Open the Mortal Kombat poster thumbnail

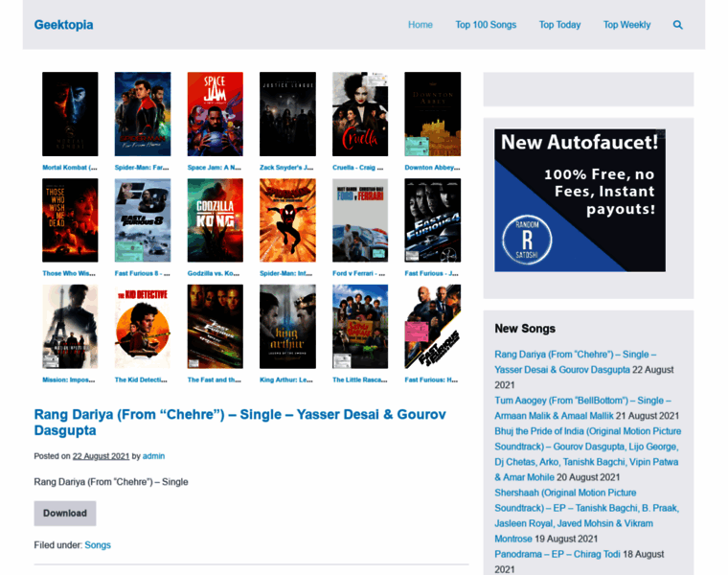pos(70,114)
